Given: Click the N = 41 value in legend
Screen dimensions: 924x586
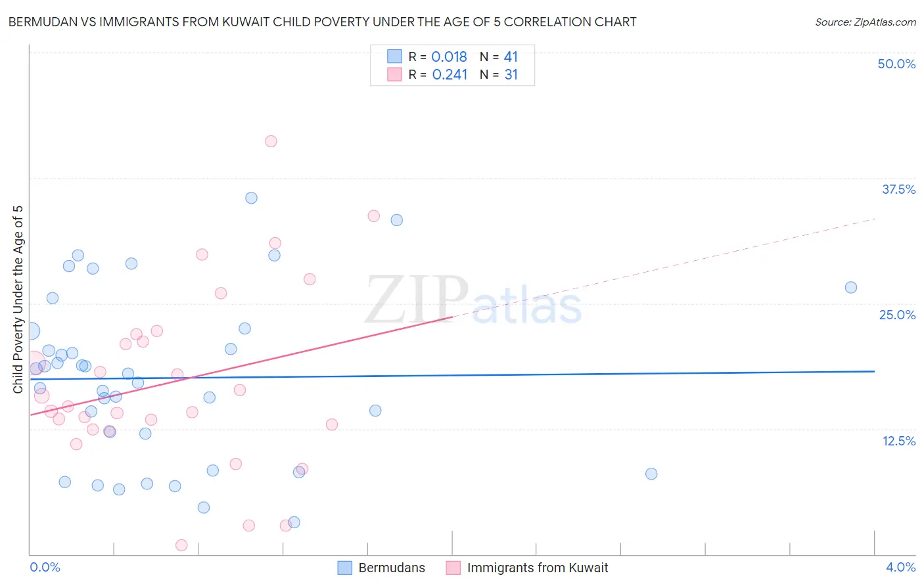Looking at the screenshot, I should coord(499,56).
